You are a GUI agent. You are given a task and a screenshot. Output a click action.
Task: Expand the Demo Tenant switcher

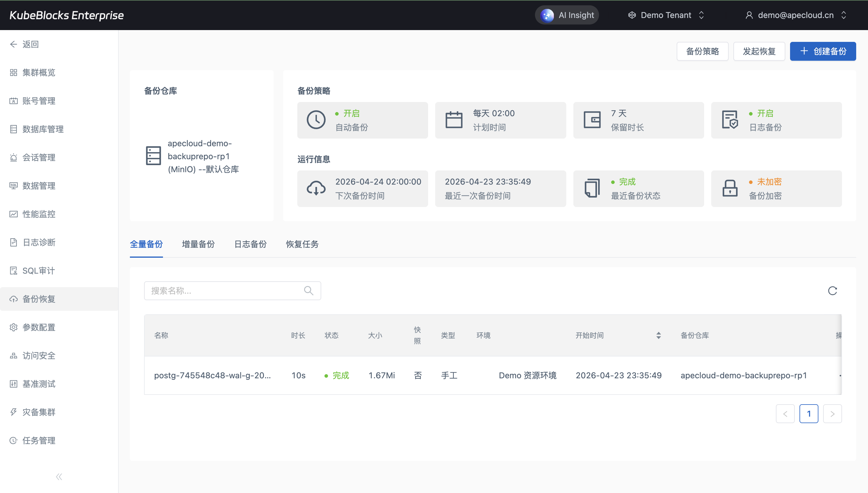pos(666,15)
